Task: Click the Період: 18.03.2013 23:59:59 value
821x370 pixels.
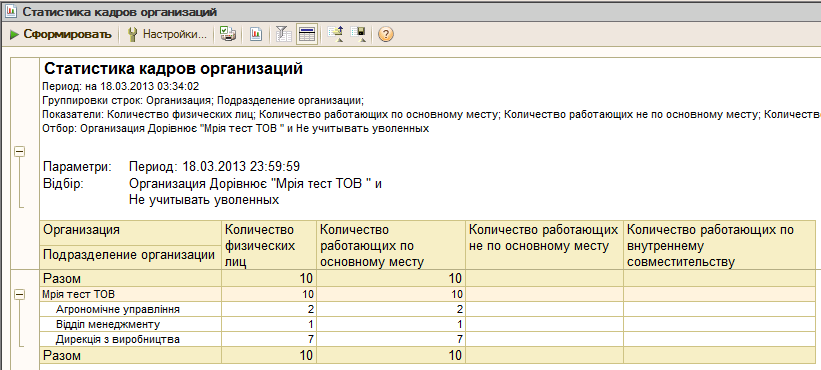Action: pos(214,167)
